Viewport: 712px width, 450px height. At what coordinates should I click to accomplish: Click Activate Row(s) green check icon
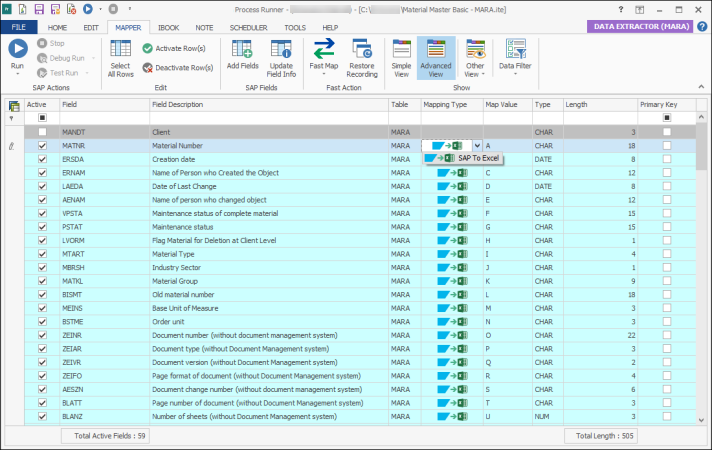tap(147, 48)
